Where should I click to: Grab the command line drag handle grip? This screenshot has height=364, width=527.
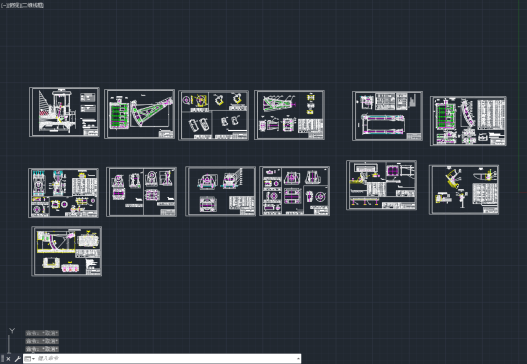click(2, 359)
